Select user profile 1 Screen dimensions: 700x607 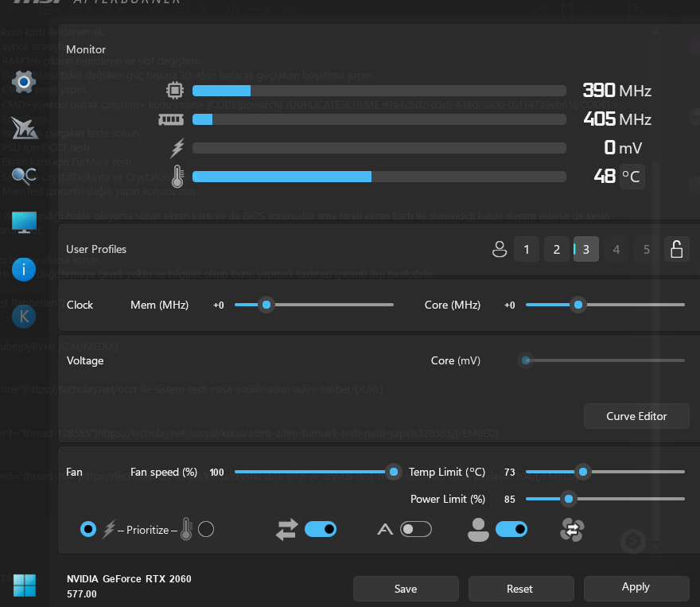[x=527, y=249]
